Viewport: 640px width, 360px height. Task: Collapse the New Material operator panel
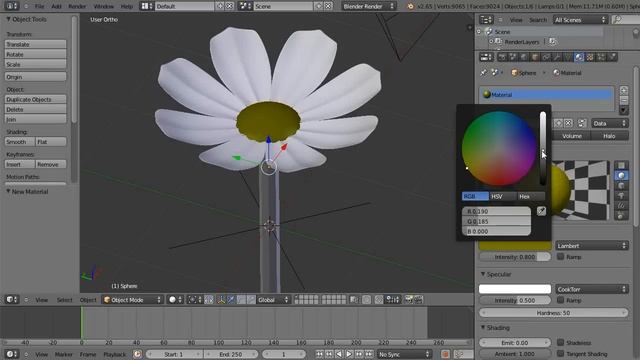(8, 191)
